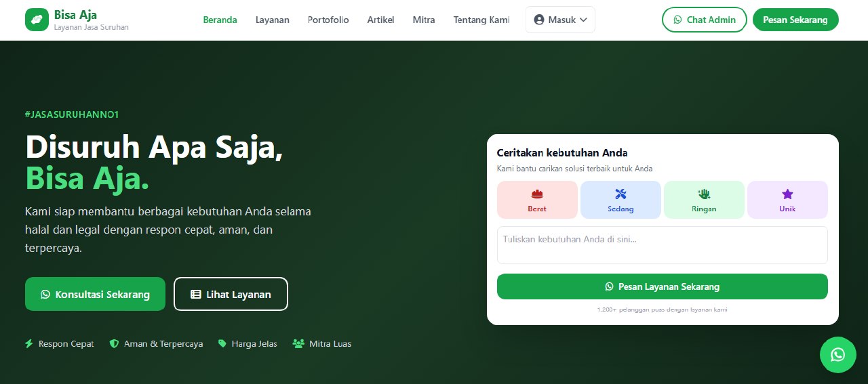Image resolution: width=868 pixels, height=384 pixels.
Task: Click the WhatsApp icon in Konsultasi Sekarang
Action: [45, 294]
